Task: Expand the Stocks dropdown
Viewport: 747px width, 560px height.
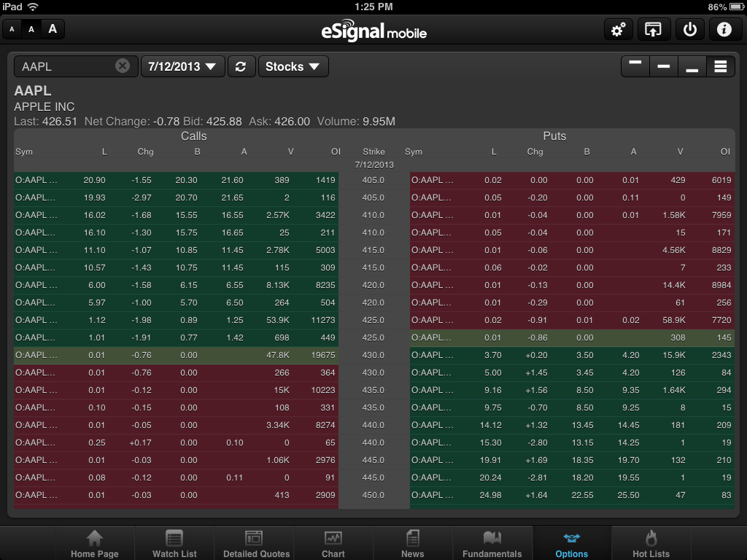Action: (x=293, y=66)
